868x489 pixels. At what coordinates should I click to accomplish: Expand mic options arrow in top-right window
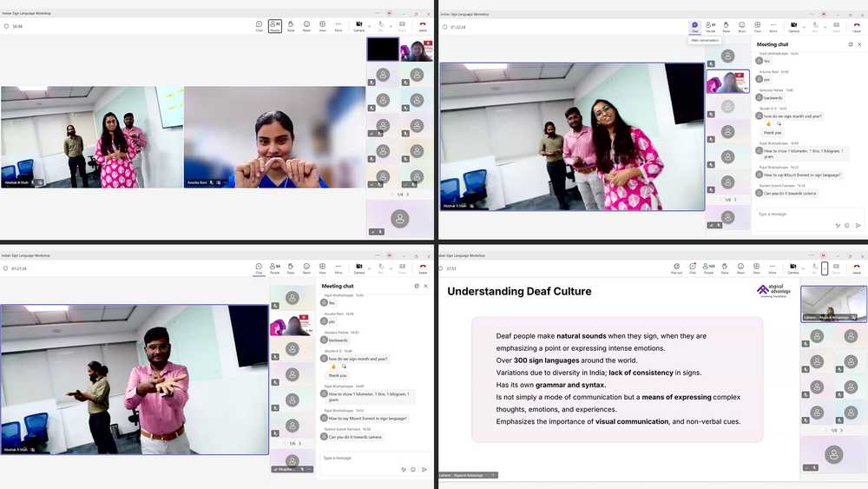click(825, 27)
